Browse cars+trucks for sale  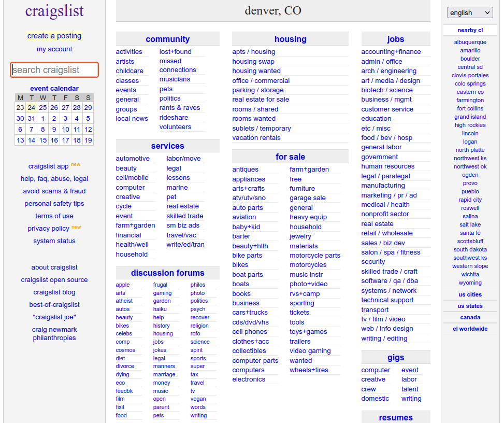coord(250,313)
